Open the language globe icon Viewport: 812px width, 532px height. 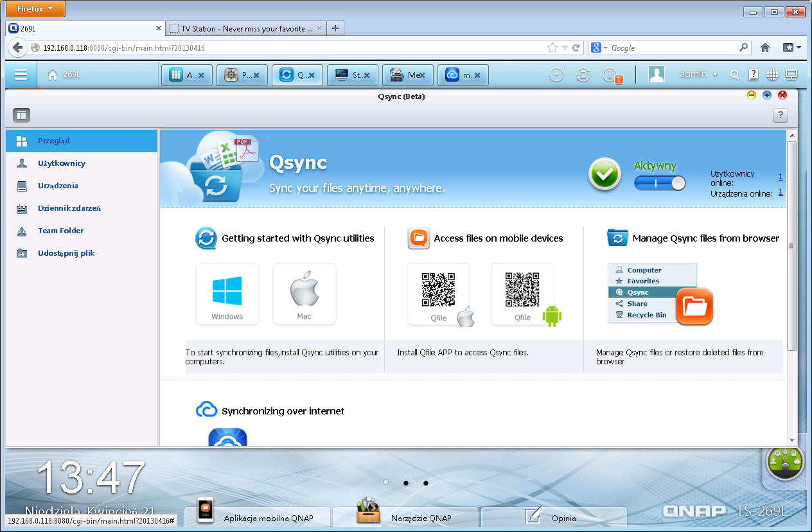coord(773,75)
